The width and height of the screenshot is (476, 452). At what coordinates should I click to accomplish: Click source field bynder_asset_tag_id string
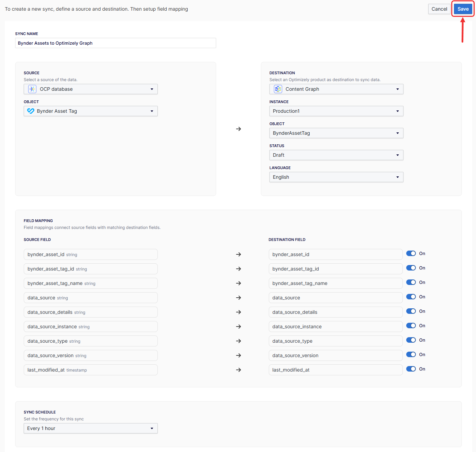pos(91,269)
